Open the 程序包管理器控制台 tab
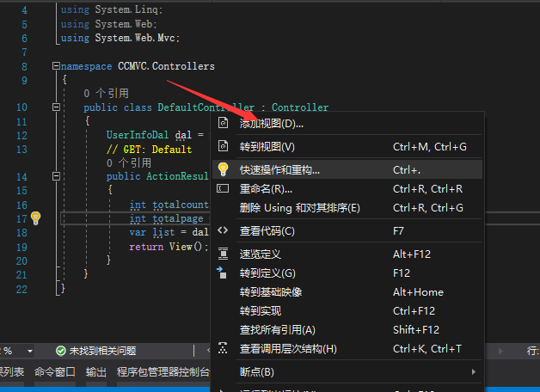 [163, 371]
